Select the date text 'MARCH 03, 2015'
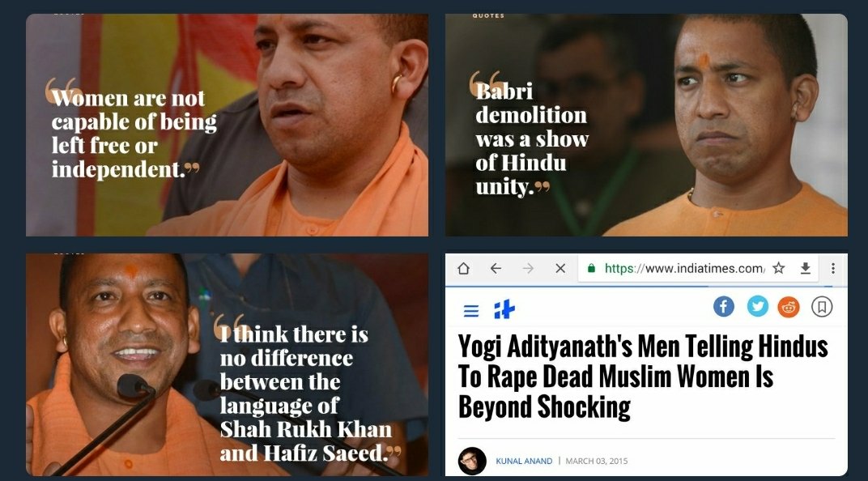The image size is (868, 481). 596,461
